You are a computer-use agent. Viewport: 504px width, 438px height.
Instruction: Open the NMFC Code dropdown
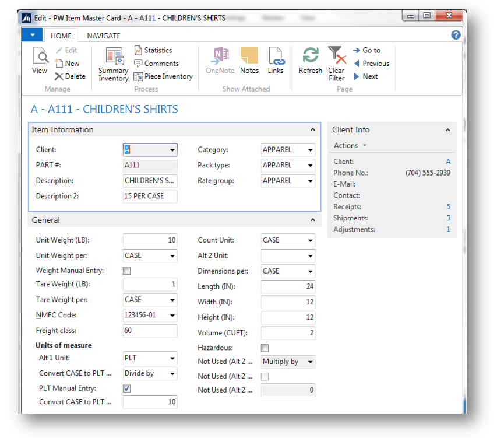172,316
